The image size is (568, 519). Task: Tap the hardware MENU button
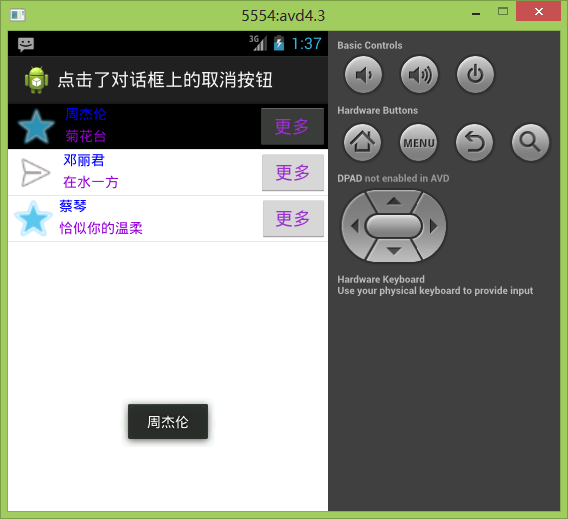coord(418,142)
